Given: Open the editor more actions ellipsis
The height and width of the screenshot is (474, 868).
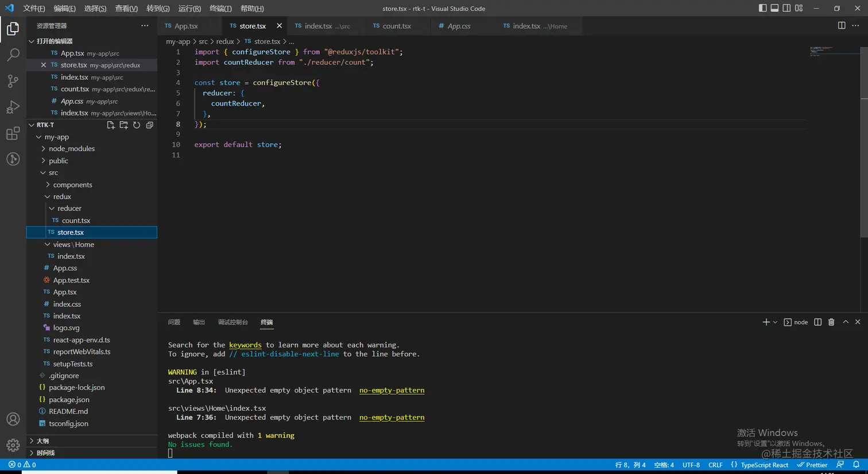Looking at the screenshot, I should [x=855, y=26].
